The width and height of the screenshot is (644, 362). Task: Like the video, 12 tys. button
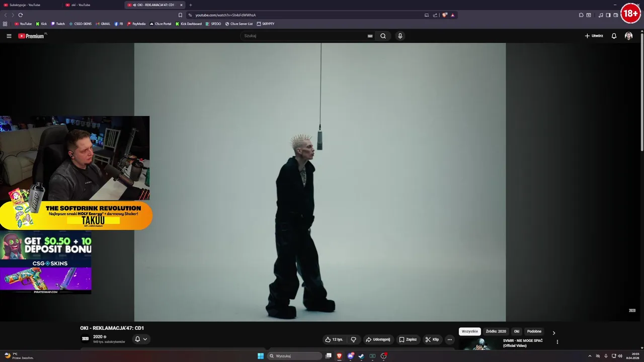[334, 339]
